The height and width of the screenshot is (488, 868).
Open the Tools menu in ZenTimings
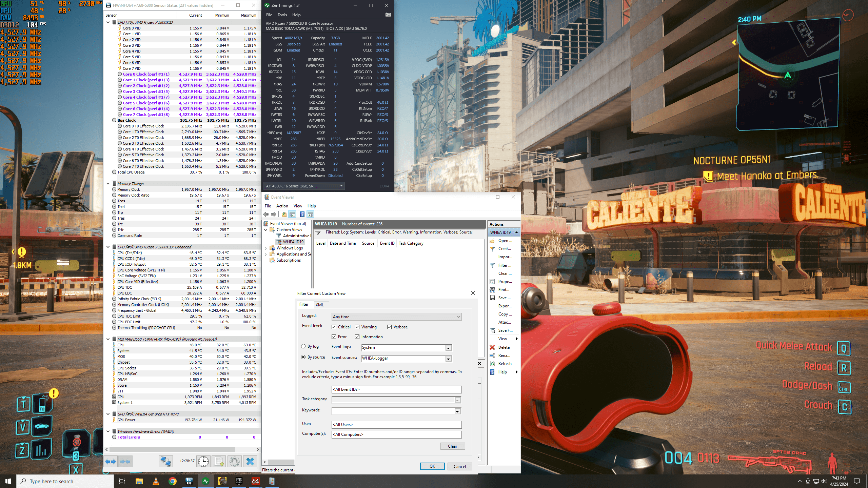pos(282,15)
